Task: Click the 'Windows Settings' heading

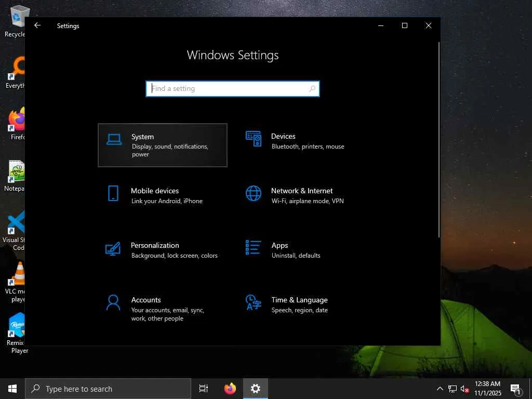Action: coord(233,55)
